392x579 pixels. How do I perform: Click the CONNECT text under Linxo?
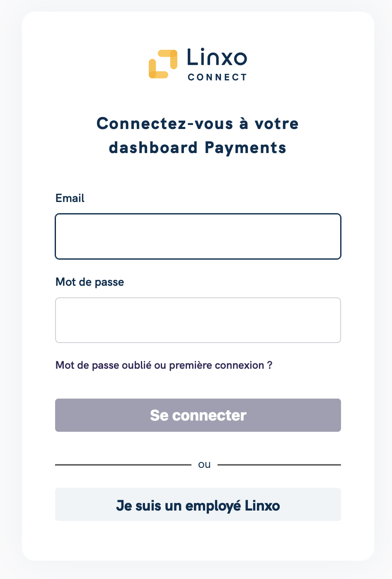(218, 77)
